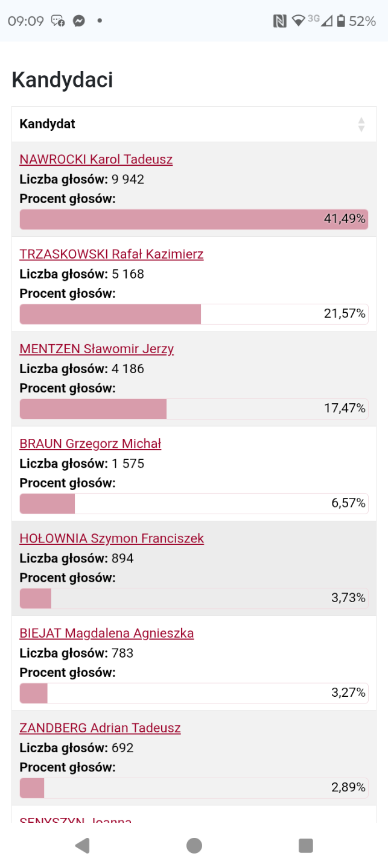Tap the Wi-Fi signal icon

298,21
